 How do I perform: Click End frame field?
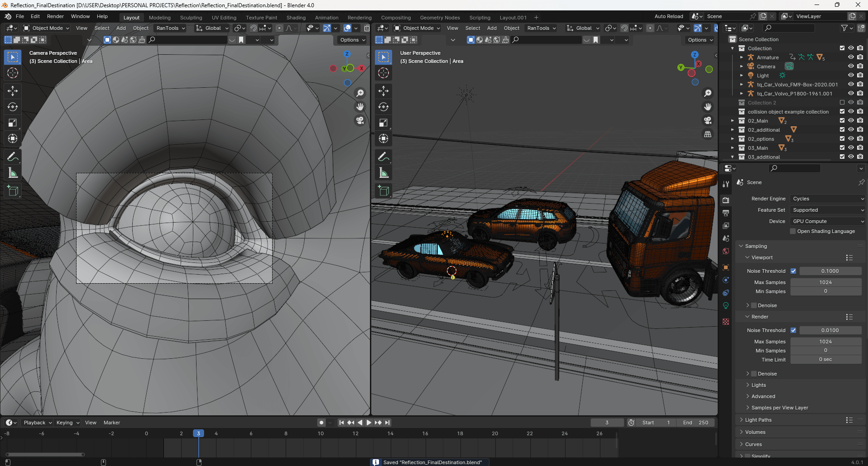pos(696,423)
